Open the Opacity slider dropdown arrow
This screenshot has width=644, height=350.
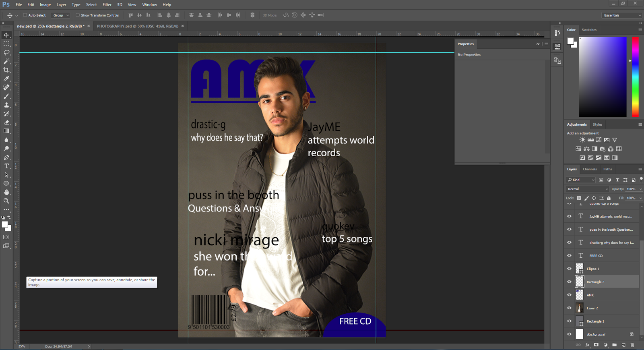pyautogui.click(x=640, y=189)
